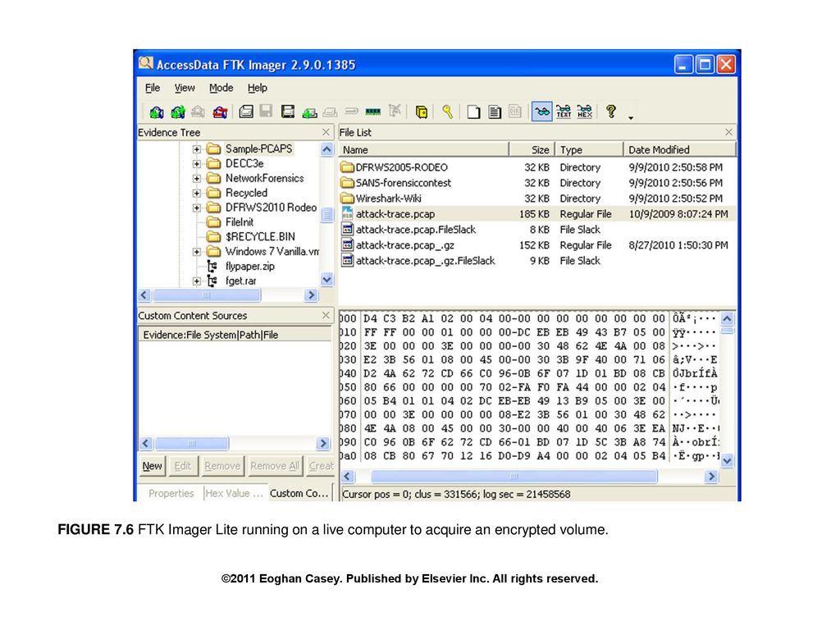This screenshot has height=630, width=840.
Task: Click Evidence Tree vertical scrollbar down arrow
Action: 326,280
